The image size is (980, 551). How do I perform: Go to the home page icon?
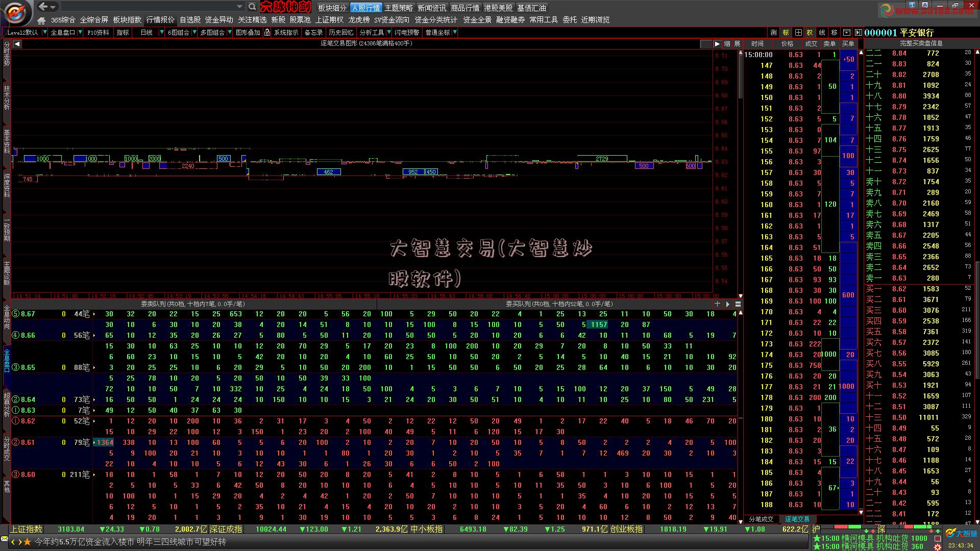[x=41, y=20]
